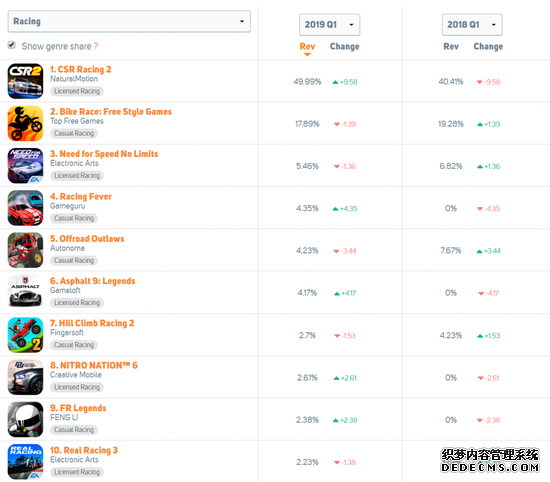Click Licensed Racing tag under CSR Racing 2
The height and width of the screenshot is (482, 550).
(x=77, y=91)
